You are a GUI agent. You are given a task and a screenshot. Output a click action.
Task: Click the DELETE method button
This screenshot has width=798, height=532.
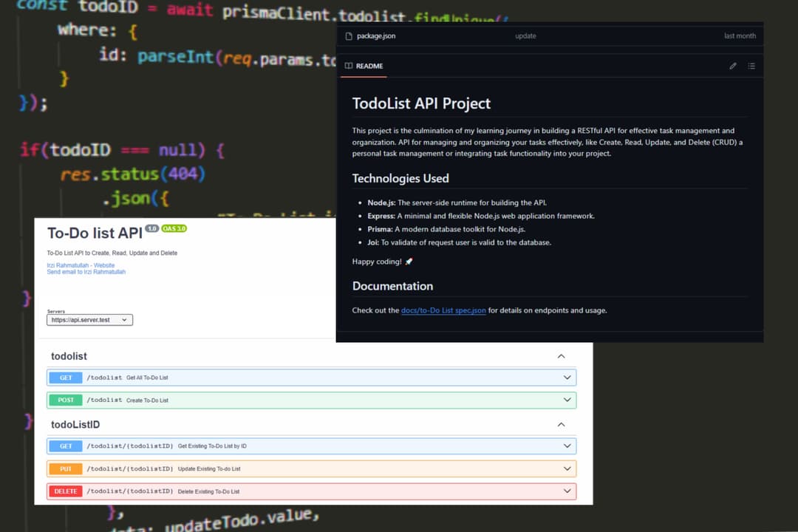(x=66, y=491)
